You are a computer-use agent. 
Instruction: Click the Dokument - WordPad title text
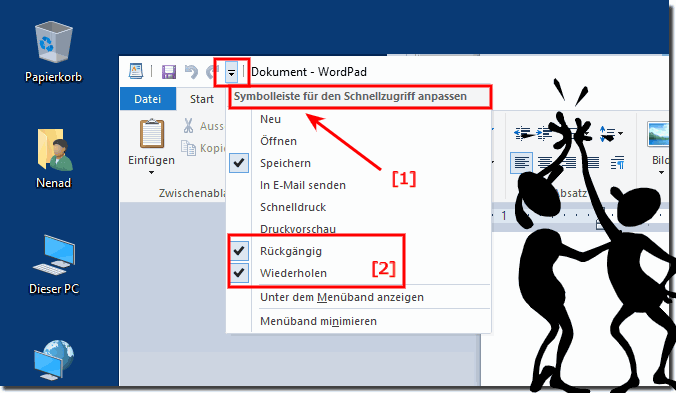click(309, 72)
